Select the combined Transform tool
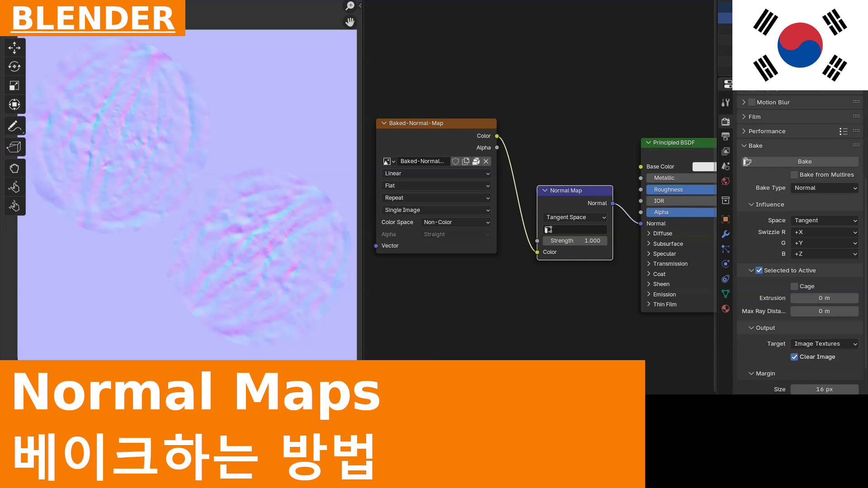The image size is (868, 488). (14, 104)
